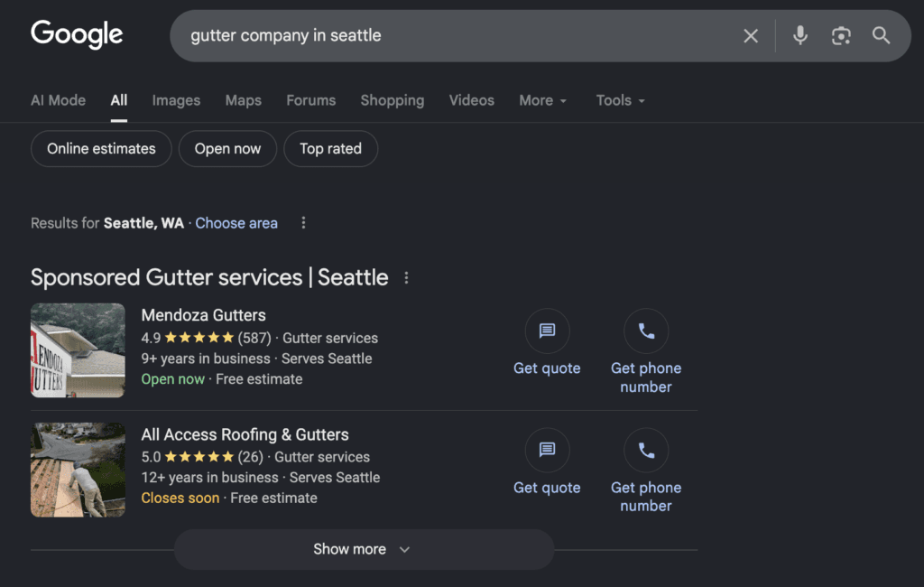The height and width of the screenshot is (587, 924).
Task: Start voice search with the microphone icon
Action: 799,36
